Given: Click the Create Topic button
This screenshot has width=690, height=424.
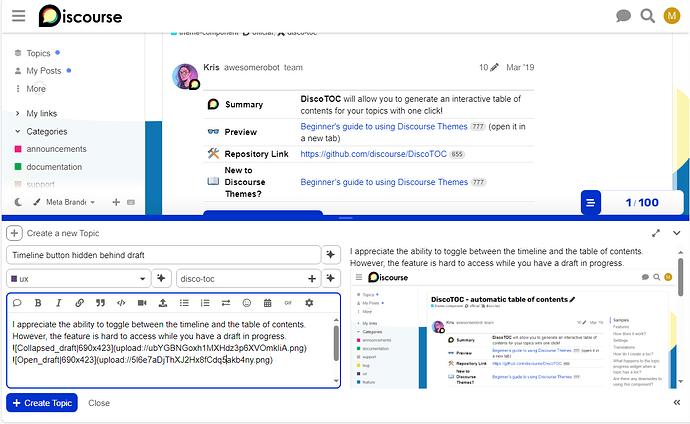Looking at the screenshot, I should [x=42, y=403].
